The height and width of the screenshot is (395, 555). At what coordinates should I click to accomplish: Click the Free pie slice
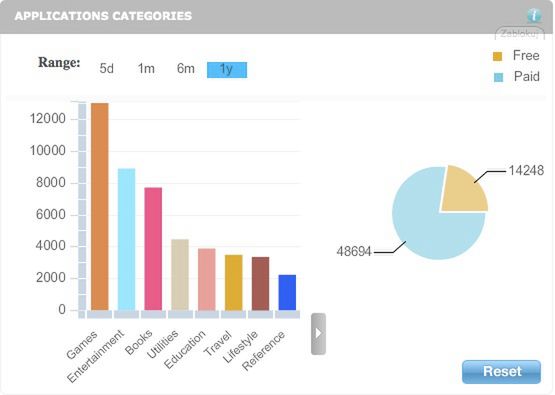464,191
